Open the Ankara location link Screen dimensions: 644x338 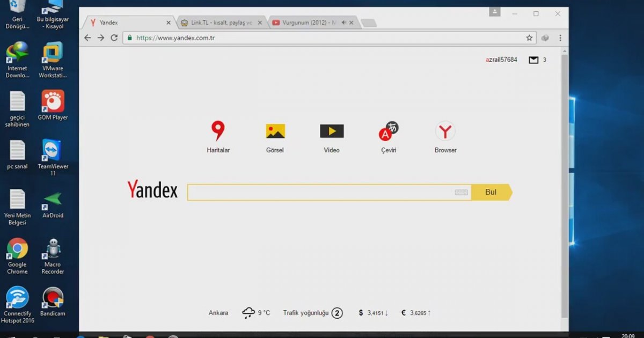pos(218,313)
